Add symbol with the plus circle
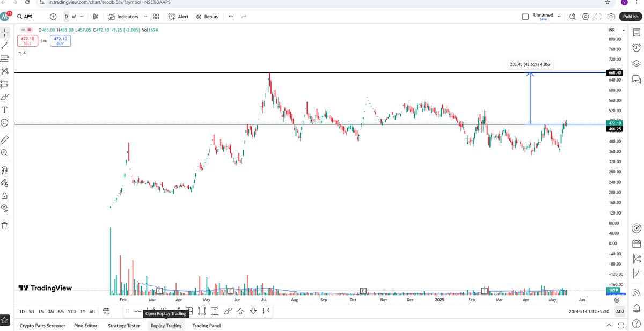The width and height of the screenshot is (644, 331). pyautogui.click(x=53, y=17)
